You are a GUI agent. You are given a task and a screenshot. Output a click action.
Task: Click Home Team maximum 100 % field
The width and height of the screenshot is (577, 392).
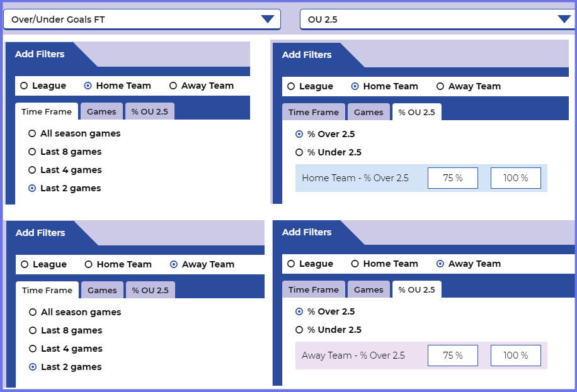pyautogui.click(x=515, y=178)
